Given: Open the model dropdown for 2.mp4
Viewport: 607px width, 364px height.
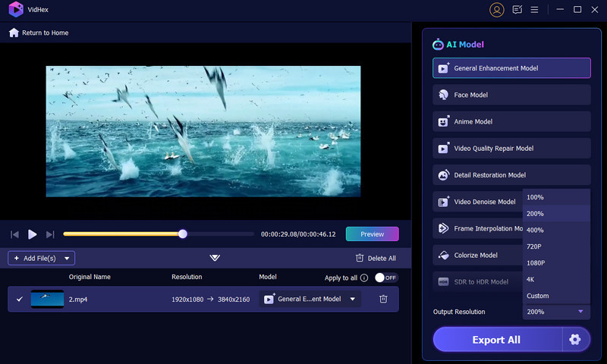Looking at the screenshot, I should (x=352, y=299).
